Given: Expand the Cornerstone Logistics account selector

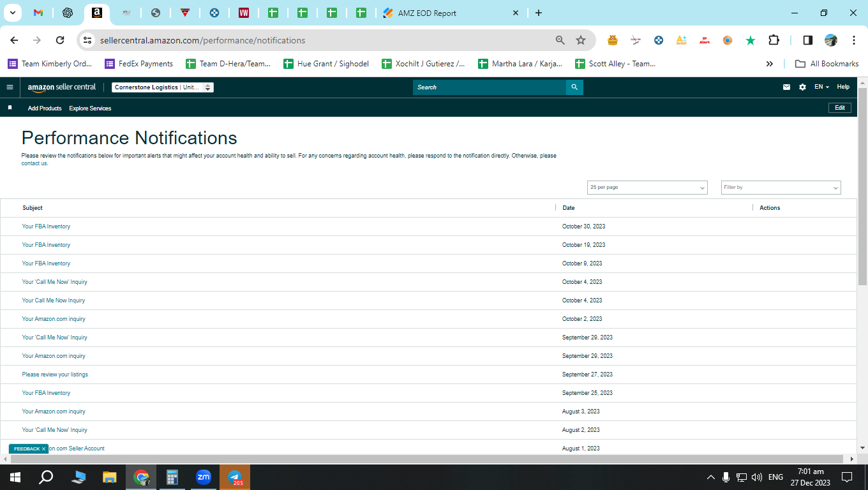Looking at the screenshot, I should [x=163, y=87].
